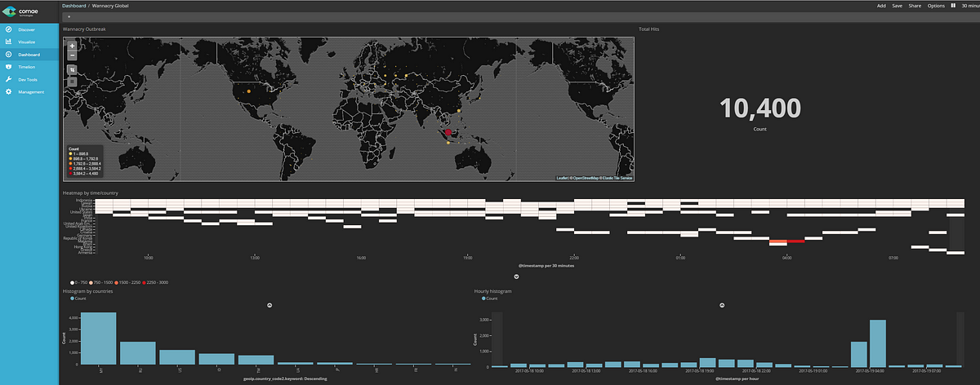Screen dimensions: 980x385
Task: Zoom in on the map
Action: click(72, 46)
